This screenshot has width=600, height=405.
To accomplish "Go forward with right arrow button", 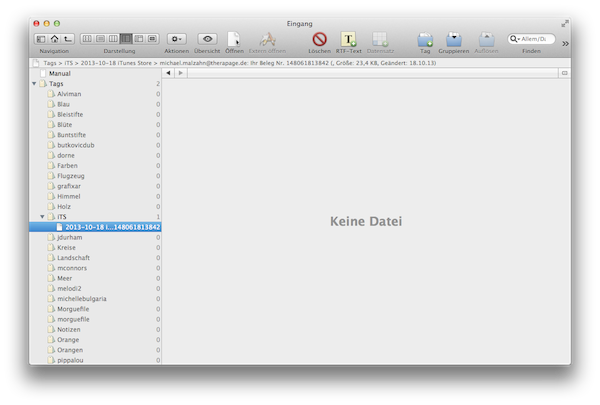I will click(x=181, y=73).
